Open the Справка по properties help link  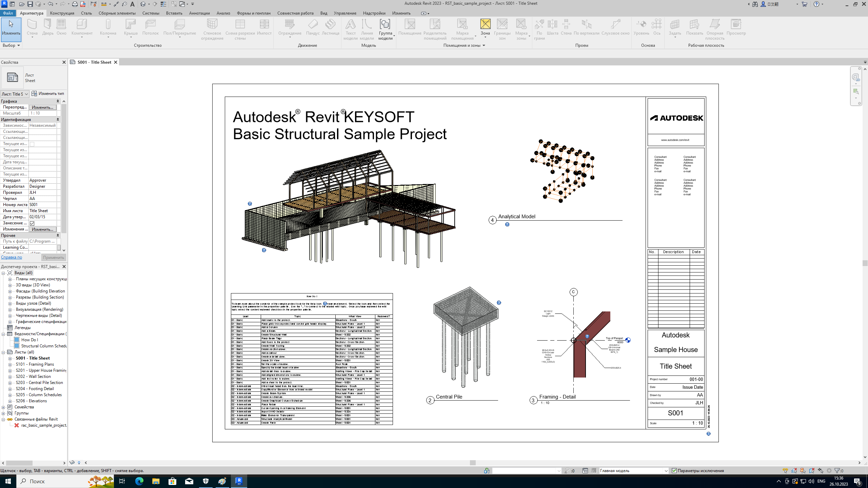12,257
